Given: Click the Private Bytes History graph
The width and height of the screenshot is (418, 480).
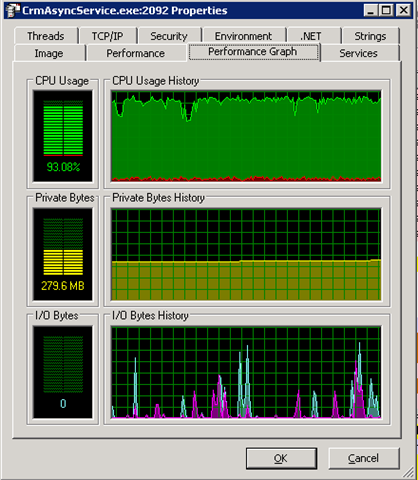Looking at the screenshot, I should click(x=246, y=254).
